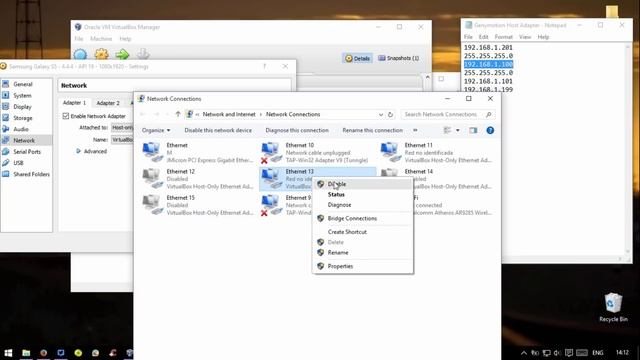
Task: Toggle the preview pane icon
Action: click(x=473, y=130)
